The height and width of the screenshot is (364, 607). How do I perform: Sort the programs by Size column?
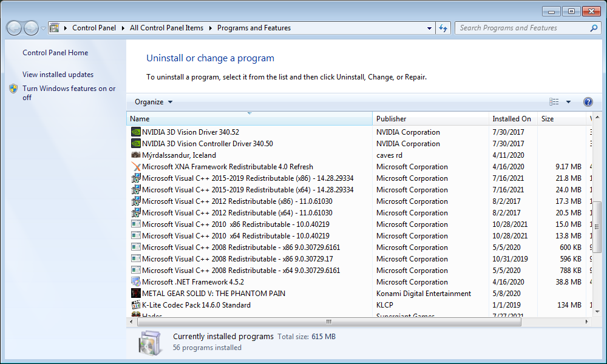(x=561, y=119)
